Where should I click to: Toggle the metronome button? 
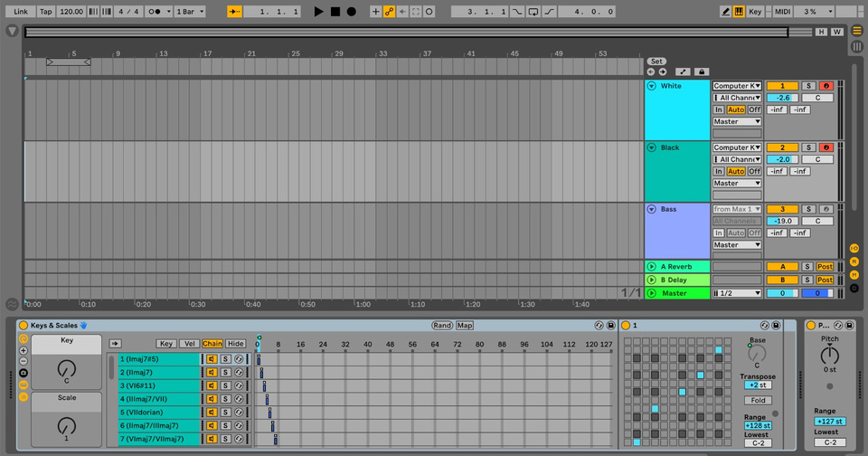[156, 12]
